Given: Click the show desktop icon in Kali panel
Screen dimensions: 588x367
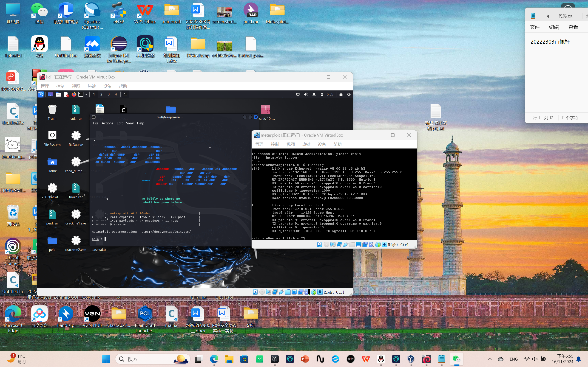Looking at the screenshot, I should pos(51,94).
